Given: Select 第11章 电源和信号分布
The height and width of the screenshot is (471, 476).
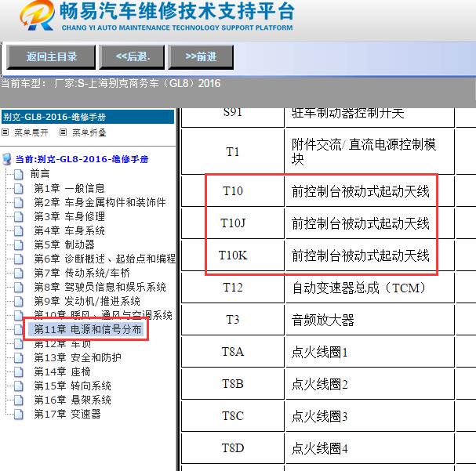Looking at the screenshot, I should pyautogui.click(x=87, y=329).
